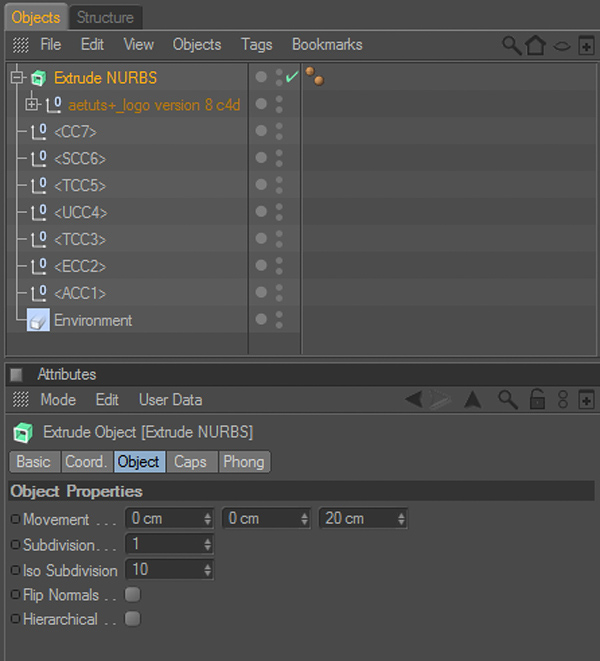Screen dimensions: 600x661
Task: Open search in Object Manager toolbar
Action: (x=511, y=45)
